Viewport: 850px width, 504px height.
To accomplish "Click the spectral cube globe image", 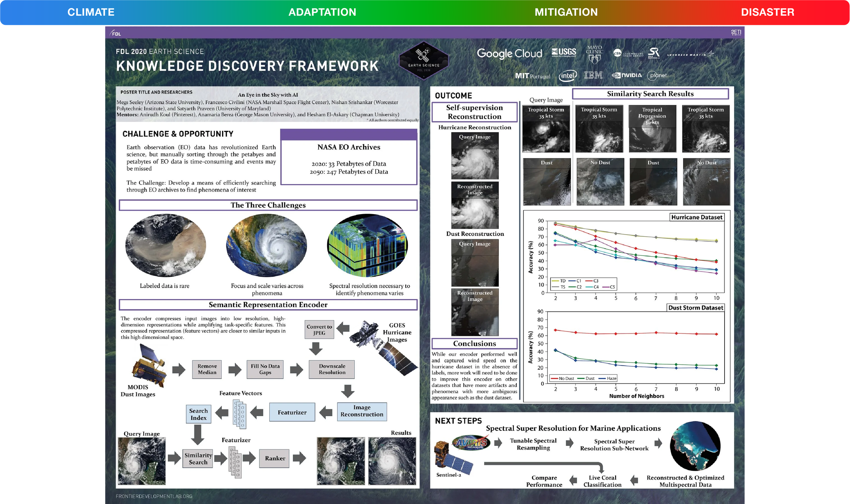I will (368, 245).
